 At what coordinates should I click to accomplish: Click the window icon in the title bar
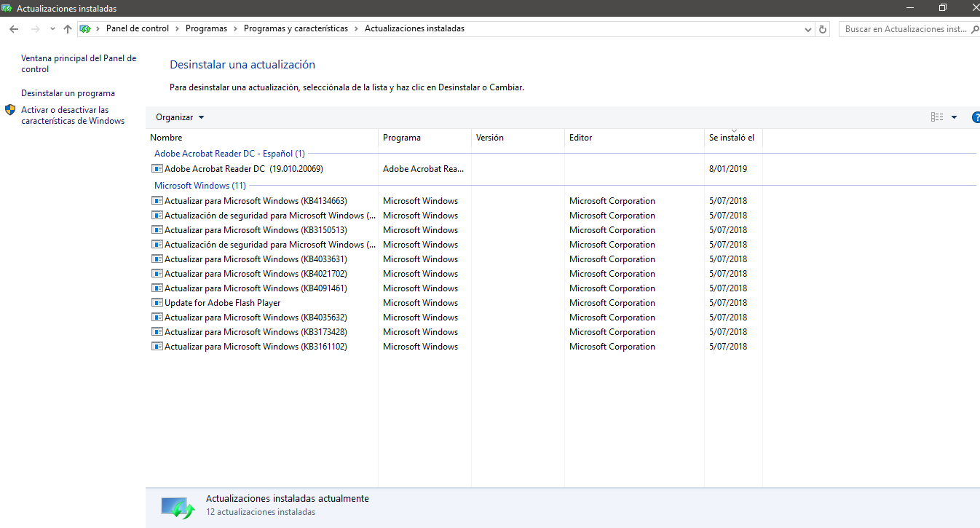tap(7, 8)
